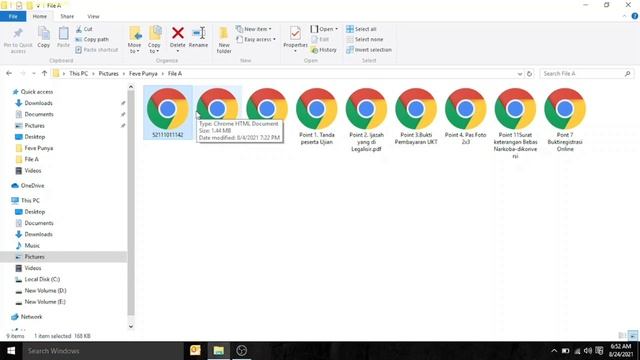Open the Copy to menu
Screen dimensions: 640x360
coord(154,40)
